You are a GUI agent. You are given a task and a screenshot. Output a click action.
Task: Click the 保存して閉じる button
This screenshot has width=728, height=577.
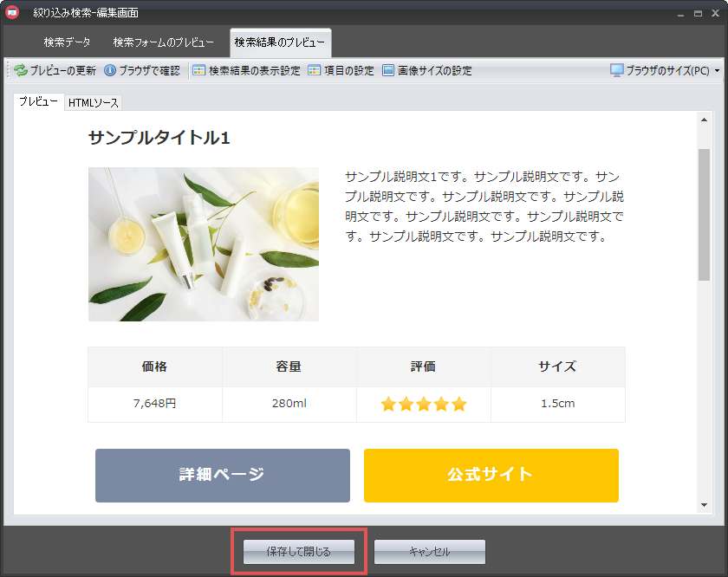tap(299, 551)
